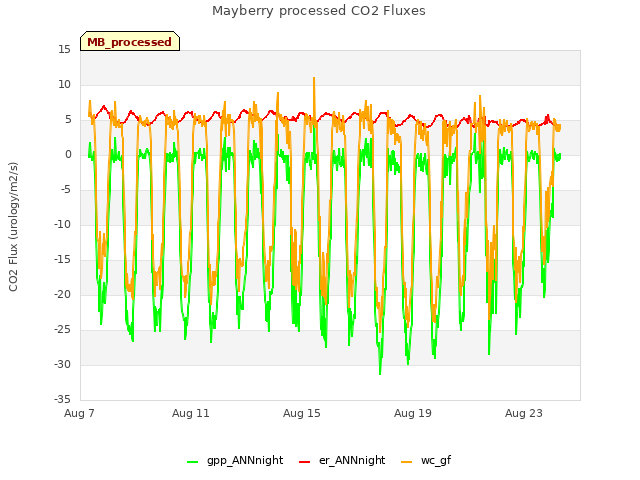640x480 pixels.
Task: Click the -30 y-axis tick label
Action: pos(62,364)
